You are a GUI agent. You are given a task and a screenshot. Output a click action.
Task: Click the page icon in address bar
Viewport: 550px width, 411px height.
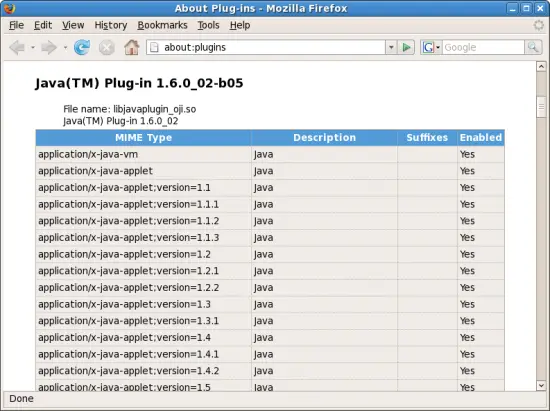(154, 47)
